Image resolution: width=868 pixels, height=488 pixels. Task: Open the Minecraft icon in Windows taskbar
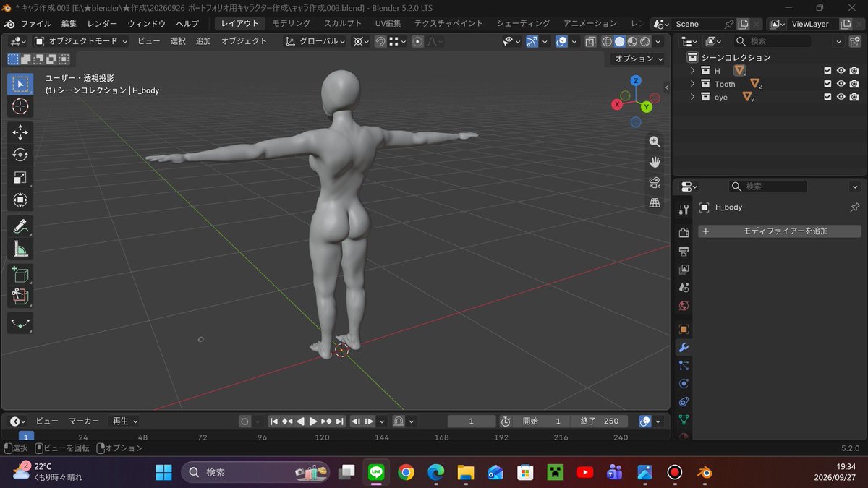point(555,472)
